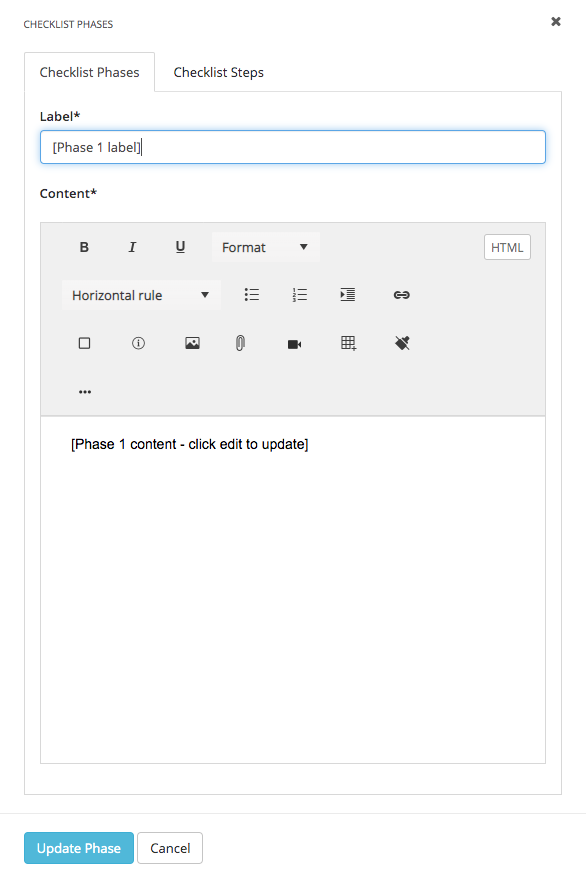Insert a table into the content
This screenshot has height=891, width=586.
click(x=348, y=343)
